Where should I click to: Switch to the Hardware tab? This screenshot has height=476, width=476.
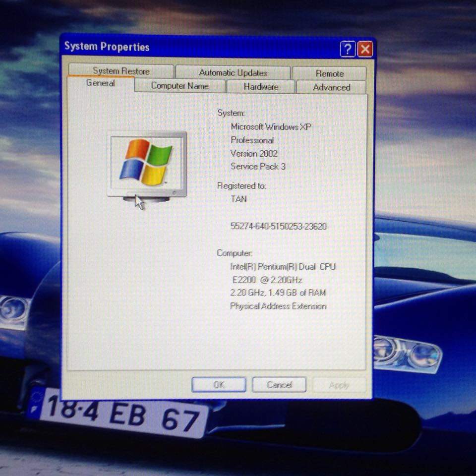click(x=261, y=87)
